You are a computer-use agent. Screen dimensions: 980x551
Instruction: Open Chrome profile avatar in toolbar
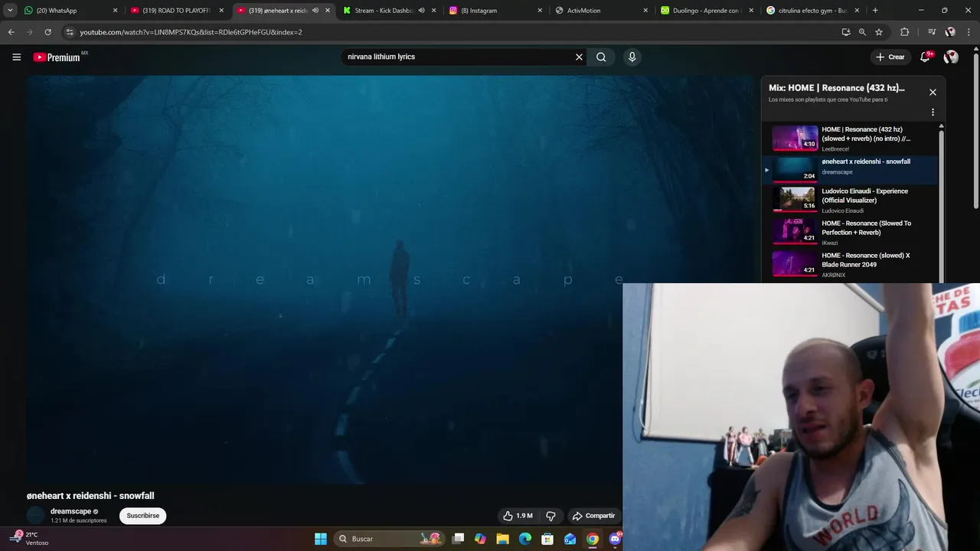950,32
